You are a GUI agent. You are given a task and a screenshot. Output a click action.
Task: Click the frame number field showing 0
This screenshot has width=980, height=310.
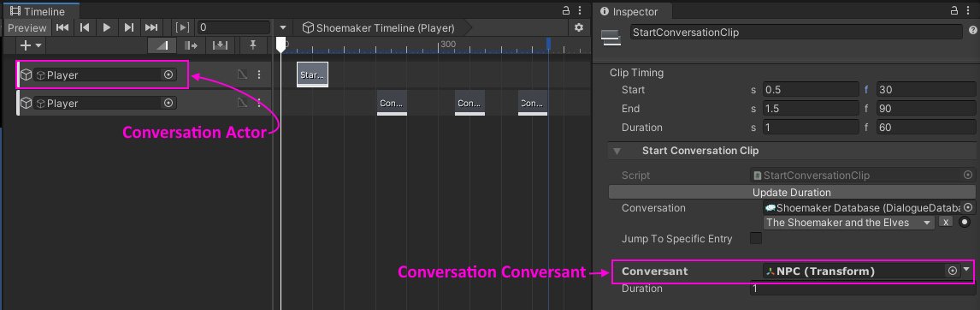tap(233, 27)
